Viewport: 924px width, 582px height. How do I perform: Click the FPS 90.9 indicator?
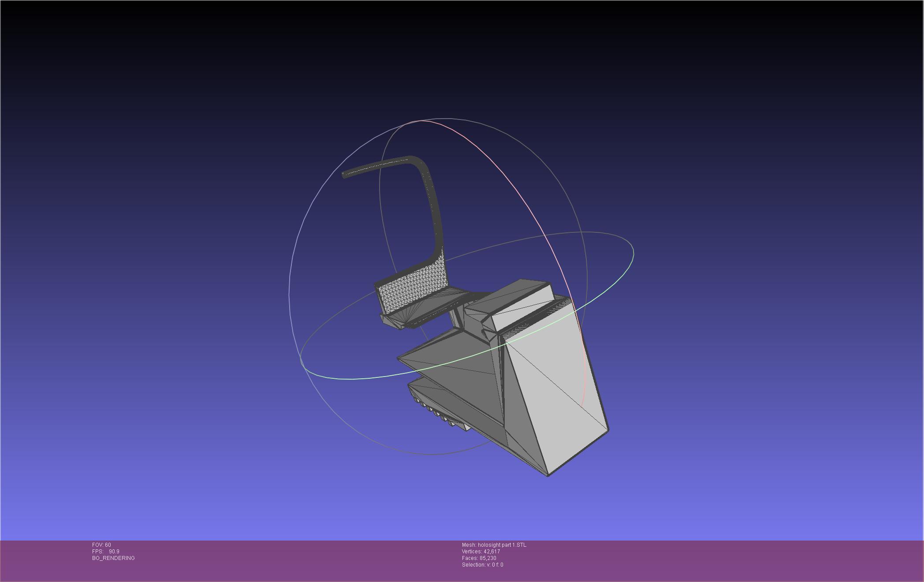tap(106, 552)
